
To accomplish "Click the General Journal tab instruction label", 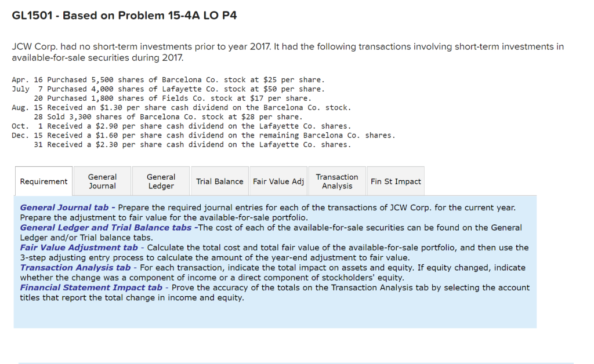I will click(x=60, y=208).
